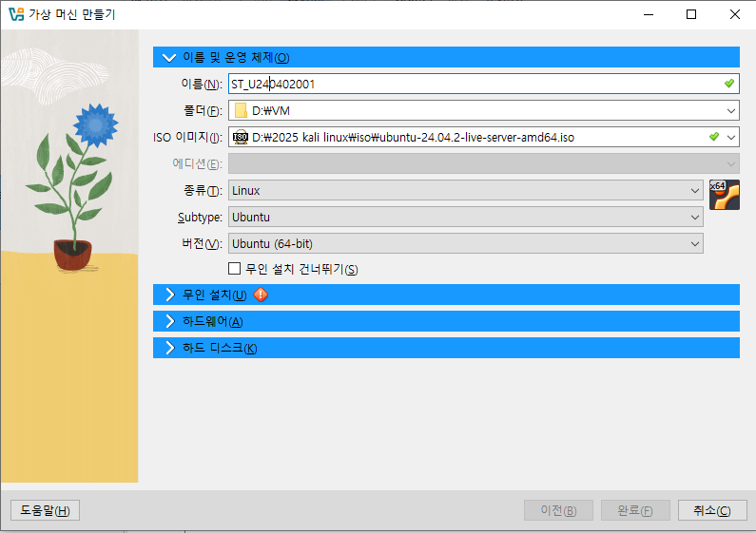This screenshot has height=533, width=756.
Task: Open the 버전 dropdown showing Ubuntu (64-bit)
Action: 466,244
